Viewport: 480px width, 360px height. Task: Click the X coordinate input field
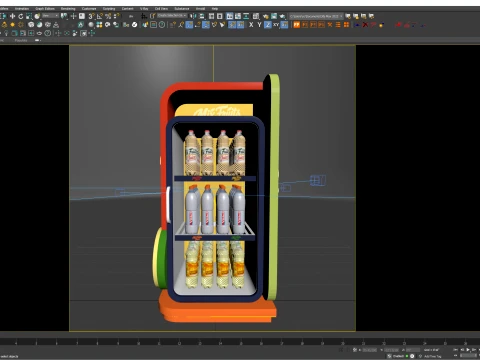point(370,350)
